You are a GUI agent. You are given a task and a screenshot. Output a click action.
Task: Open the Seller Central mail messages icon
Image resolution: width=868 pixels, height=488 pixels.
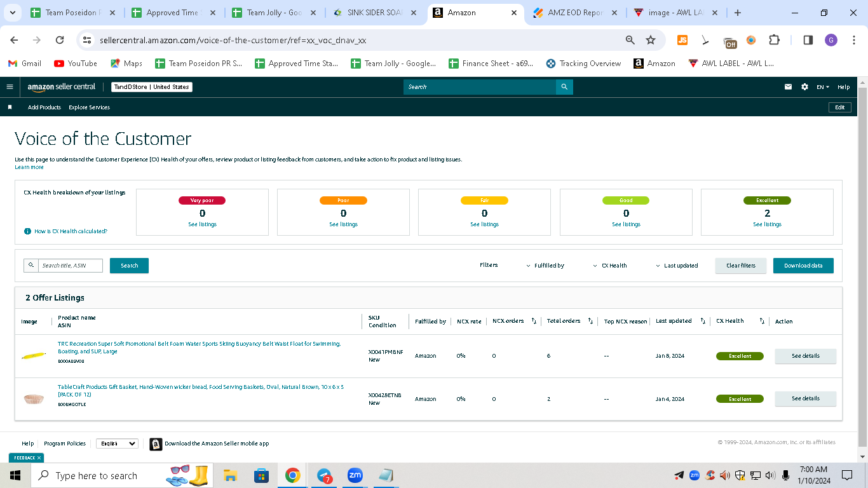789,87
